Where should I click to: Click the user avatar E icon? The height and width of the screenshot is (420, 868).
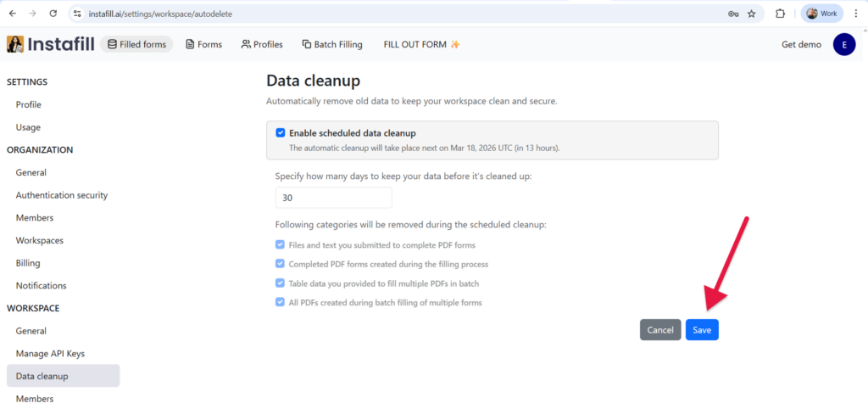(x=844, y=44)
